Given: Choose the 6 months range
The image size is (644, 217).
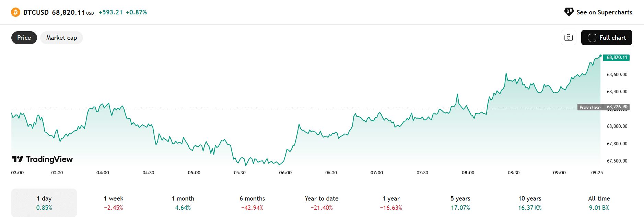Looking at the screenshot, I should (x=252, y=203).
